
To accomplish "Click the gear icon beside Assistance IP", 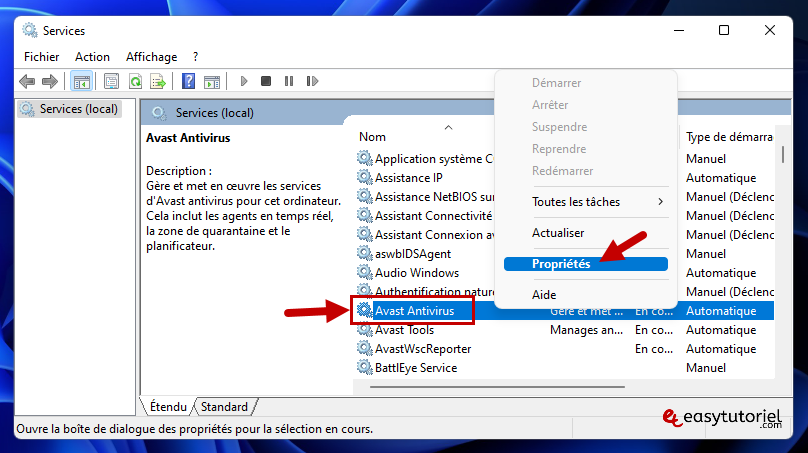I will 364,177.
